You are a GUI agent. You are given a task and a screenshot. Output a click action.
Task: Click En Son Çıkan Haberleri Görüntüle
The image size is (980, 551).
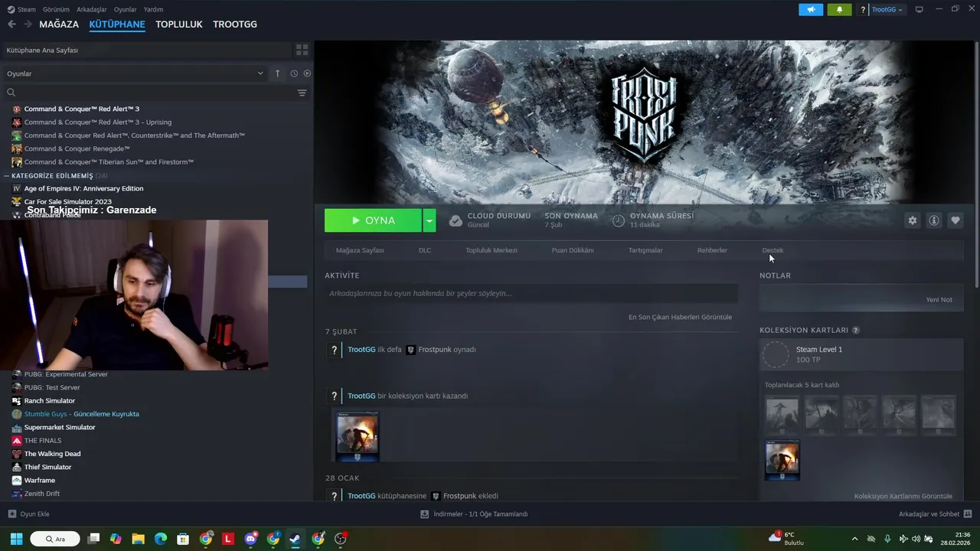pyautogui.click(x=680, y=317)
